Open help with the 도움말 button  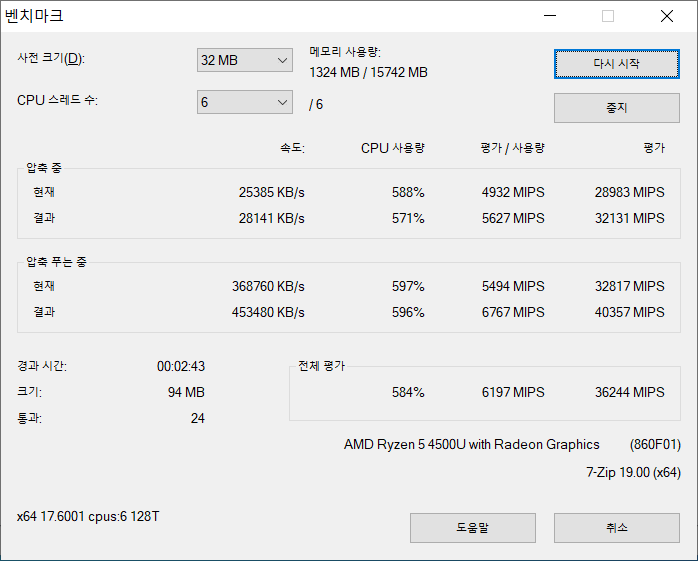(x=472, y=528)
